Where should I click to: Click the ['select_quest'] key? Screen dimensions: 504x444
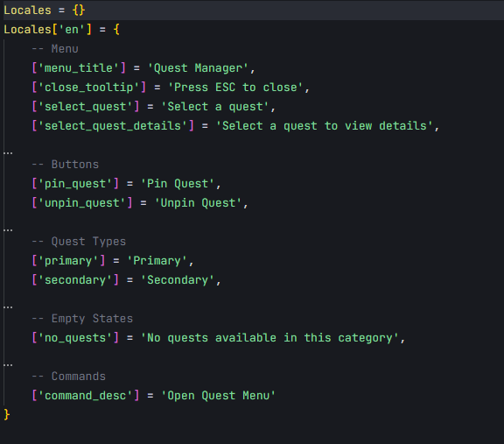[86, 107]
